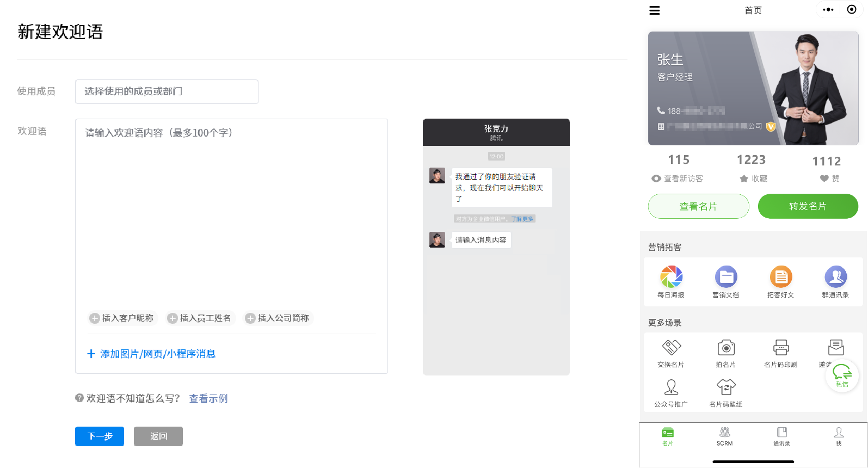Click the 下一步 next step button

click(x=100, y=436)
